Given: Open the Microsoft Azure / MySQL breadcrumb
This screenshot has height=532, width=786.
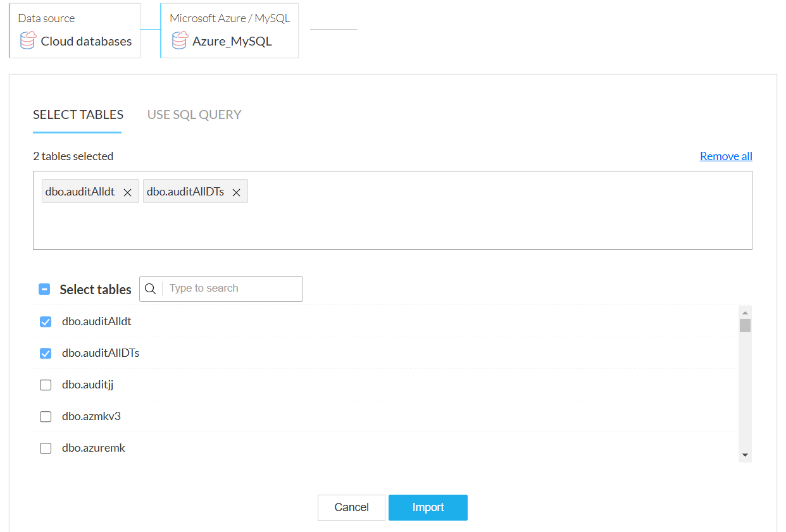Looking at the screenshot, I should tap(230, 30).
